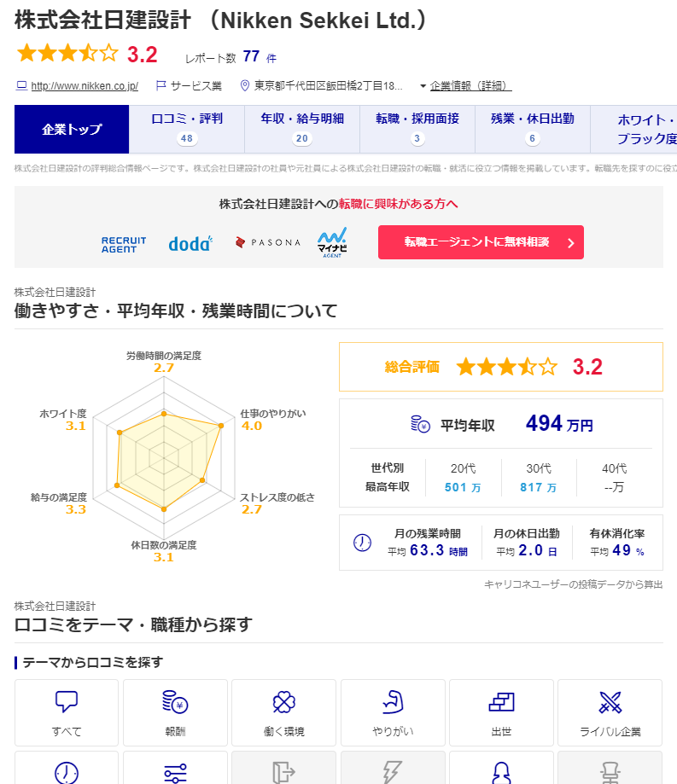This screenshot has width=677, height=784.
Task: Click the person silhouette icon theme card
Action: pos(501,768)
